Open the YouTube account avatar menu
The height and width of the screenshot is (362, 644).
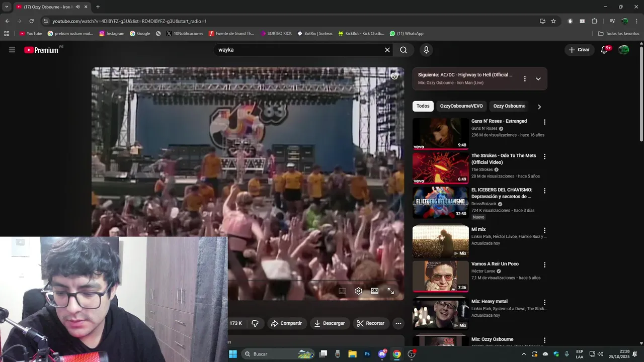click(x=623, y=50)
